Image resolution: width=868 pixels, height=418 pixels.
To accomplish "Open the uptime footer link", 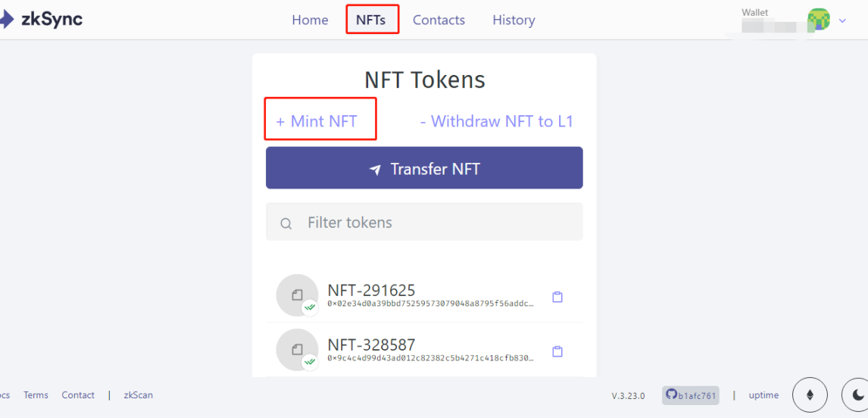I will (763, 395).
